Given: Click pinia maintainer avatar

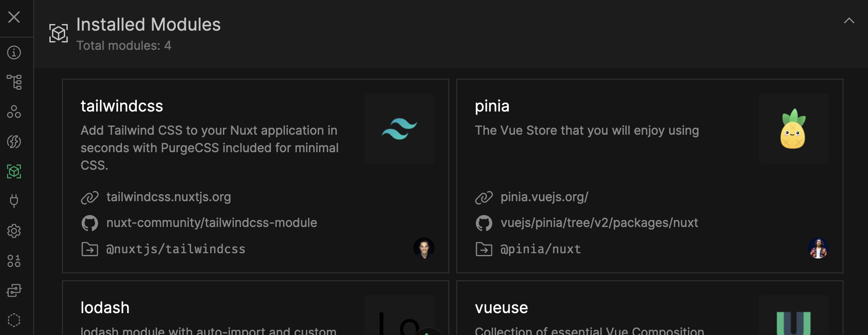Looking at the screenshot, I should [x=818, y=248].
